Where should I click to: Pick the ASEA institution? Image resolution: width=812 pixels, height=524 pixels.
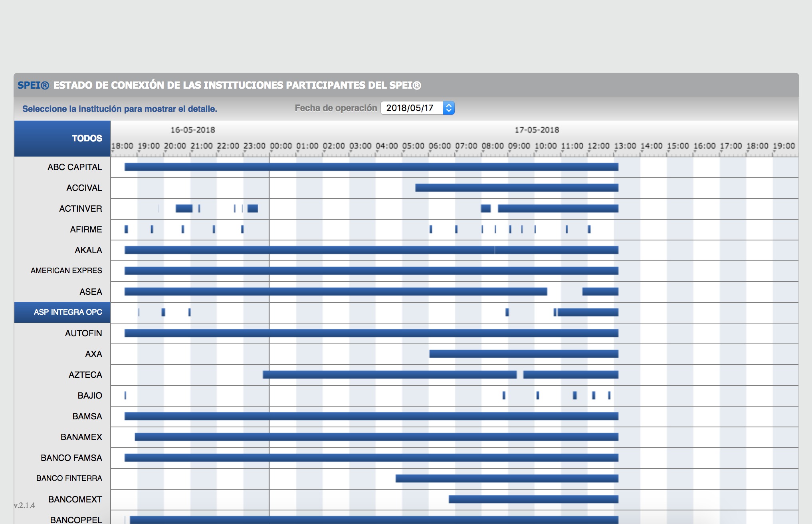[62, 292]
